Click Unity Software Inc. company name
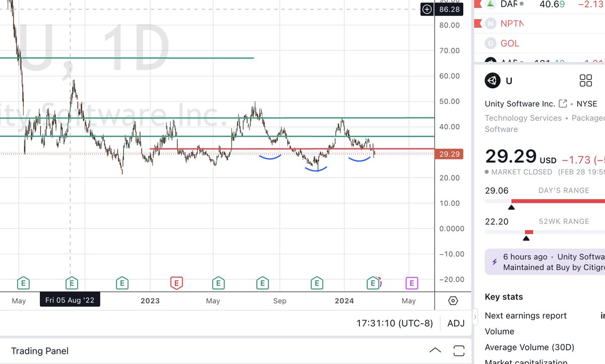The height and width of the screenshot is (364, 605). coord(520,104)
